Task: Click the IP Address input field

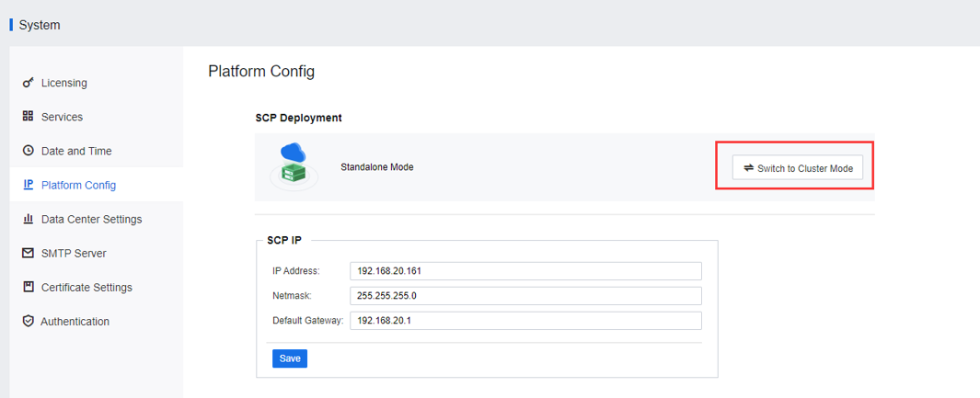Action: (x=525, y=271)
